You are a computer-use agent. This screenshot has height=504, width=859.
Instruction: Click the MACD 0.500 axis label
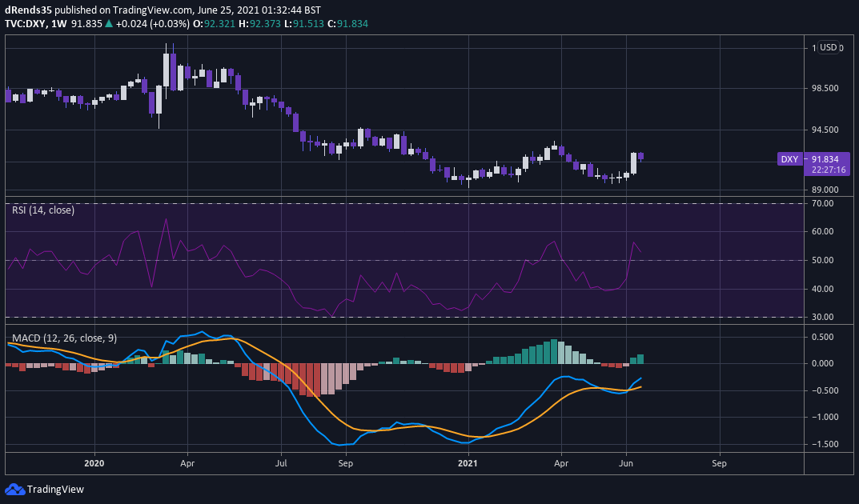[x=822, y=337]
